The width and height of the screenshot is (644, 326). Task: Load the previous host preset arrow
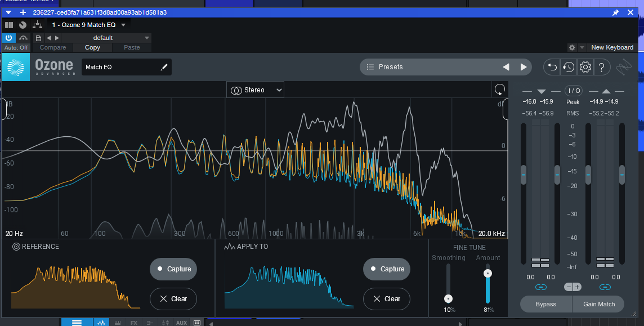[48, 38]
